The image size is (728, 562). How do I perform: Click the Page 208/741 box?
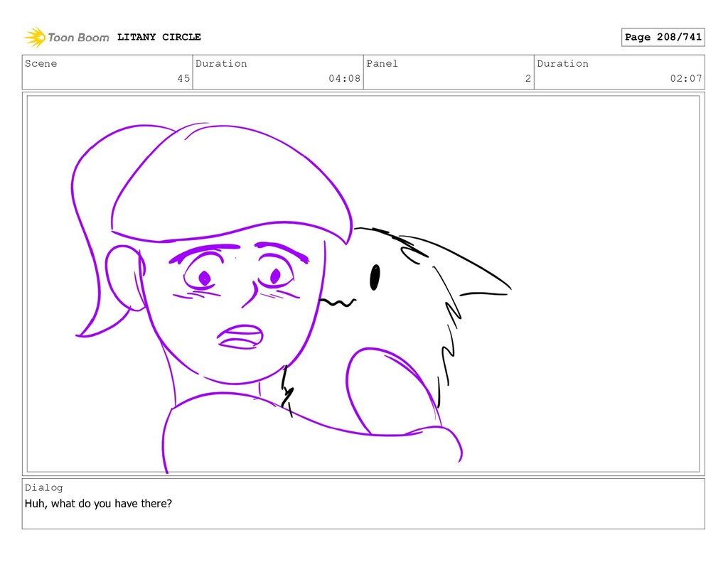pyautogui.click(x=663, y=37)
